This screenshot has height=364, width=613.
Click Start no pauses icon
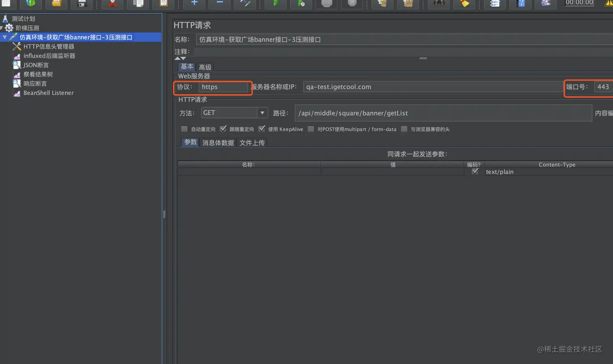pos(301,3)
